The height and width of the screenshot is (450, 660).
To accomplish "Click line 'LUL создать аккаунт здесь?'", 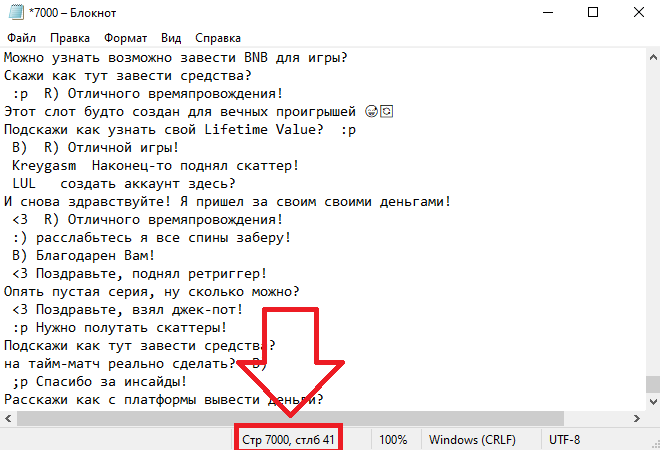I will pyautogui.click(x=124, y=184).
